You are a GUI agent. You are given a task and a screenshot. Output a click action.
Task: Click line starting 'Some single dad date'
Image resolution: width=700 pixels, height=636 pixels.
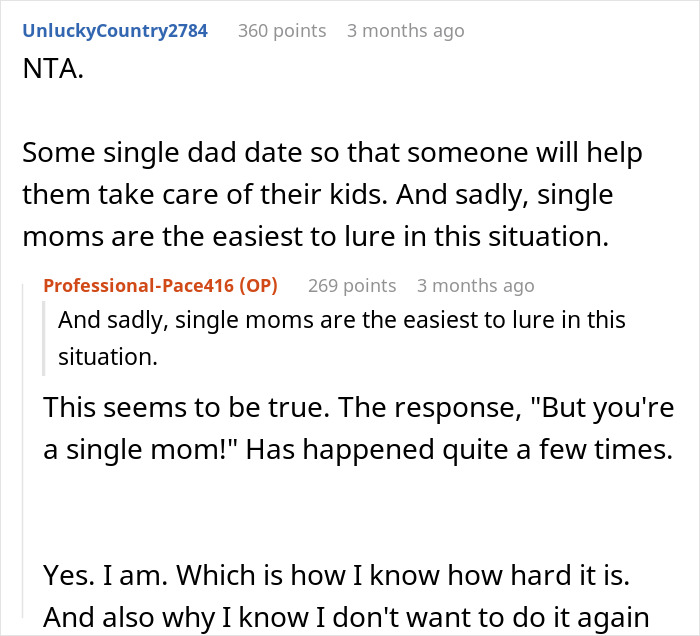tap(331, 153)
